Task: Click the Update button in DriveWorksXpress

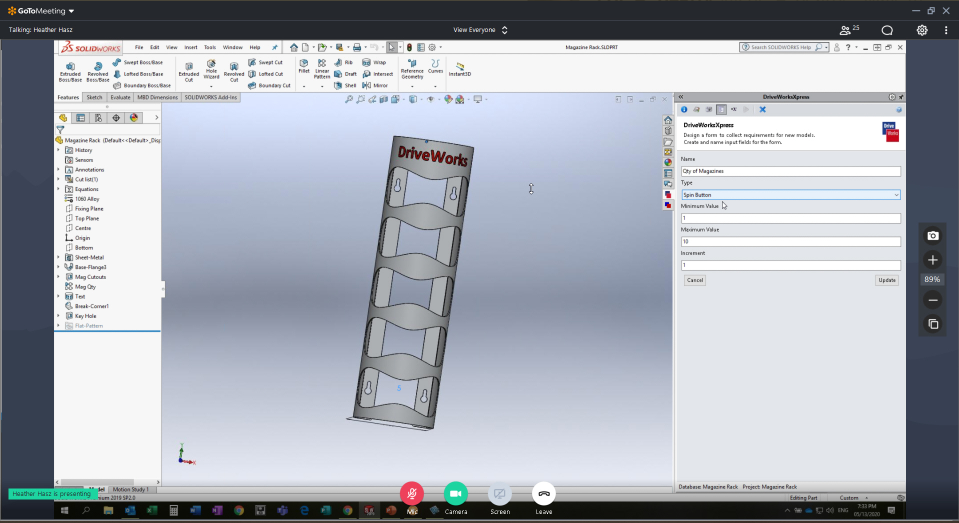Action: coord(887,280)
